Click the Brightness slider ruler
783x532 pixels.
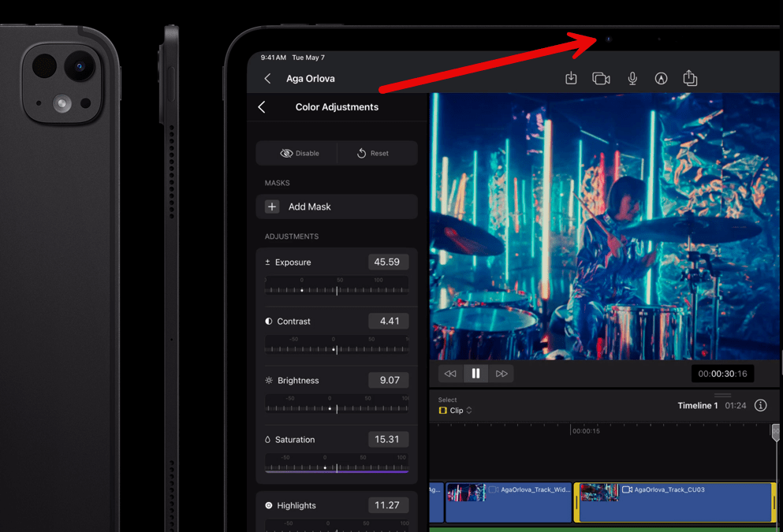pyautogui.click(x=337, y=404)
